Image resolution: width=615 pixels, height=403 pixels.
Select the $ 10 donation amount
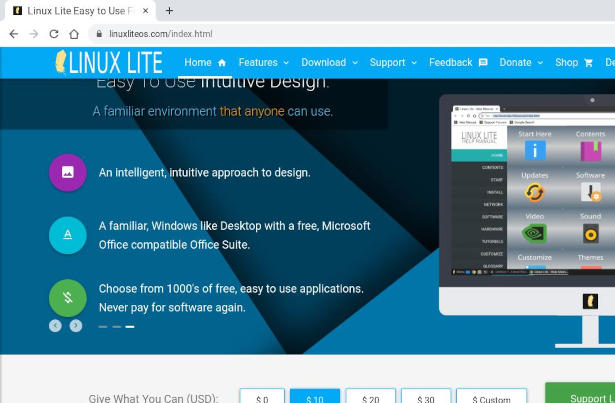(315, 396)
